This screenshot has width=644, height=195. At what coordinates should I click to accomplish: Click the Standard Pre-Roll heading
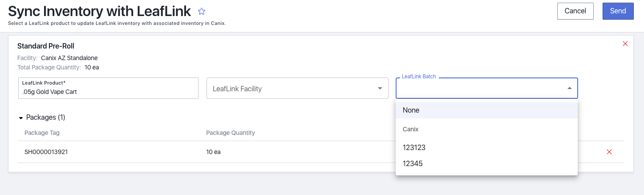pyautogui.click(x=45, y=46)
